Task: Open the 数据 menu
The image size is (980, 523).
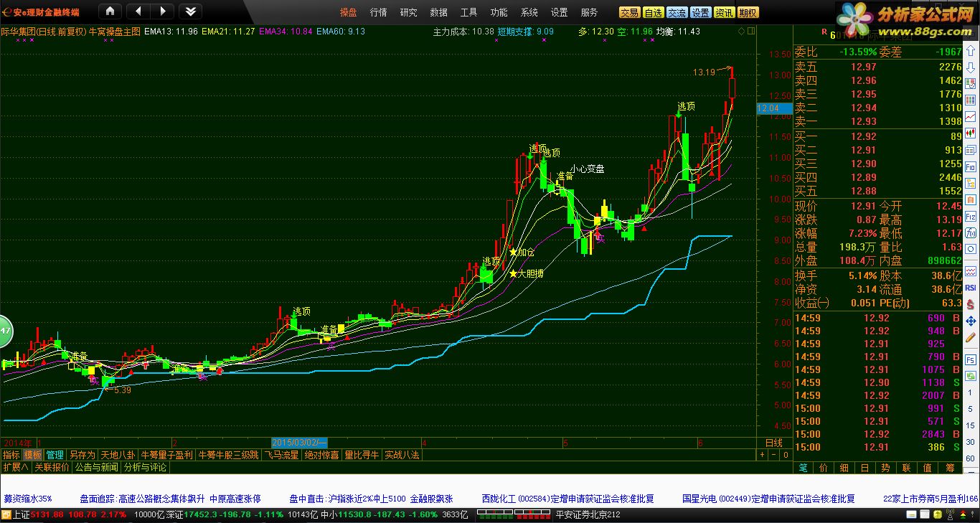Action: coord(439,12)
